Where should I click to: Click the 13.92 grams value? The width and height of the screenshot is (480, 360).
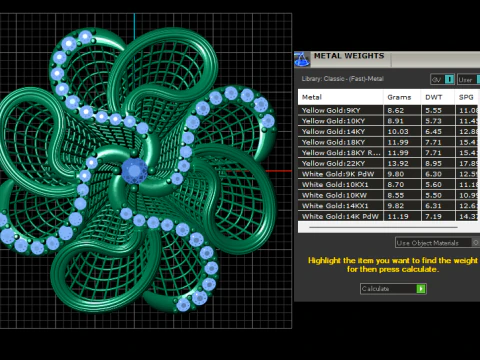click(398, 164)
